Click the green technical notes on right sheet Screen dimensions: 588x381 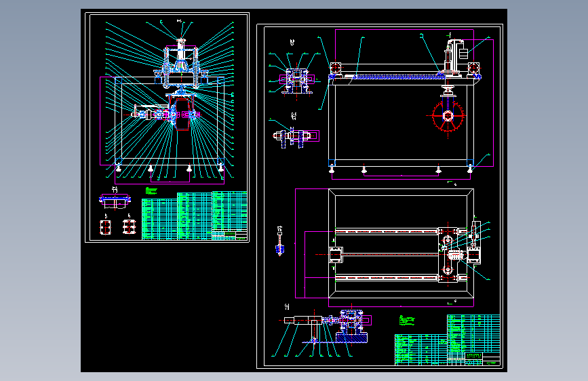[407, 321]
